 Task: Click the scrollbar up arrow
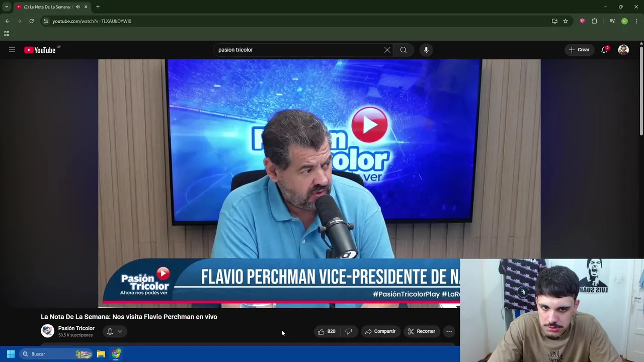[x=641, y=43]
